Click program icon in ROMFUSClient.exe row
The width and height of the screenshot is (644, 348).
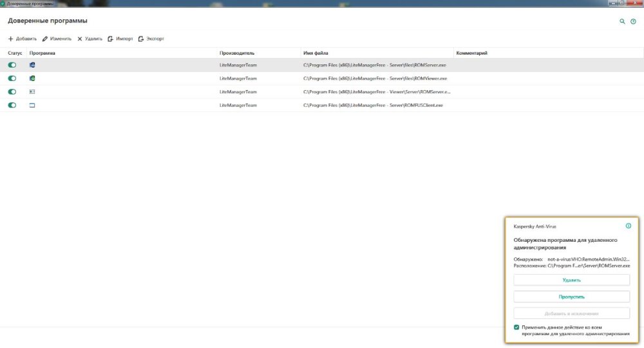pyautogui.click(x=32, y=105)
